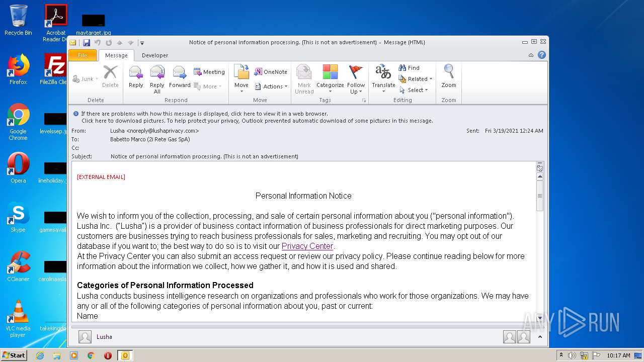Open Skype from desktop

pyautogui.click(x=18, y=217)
